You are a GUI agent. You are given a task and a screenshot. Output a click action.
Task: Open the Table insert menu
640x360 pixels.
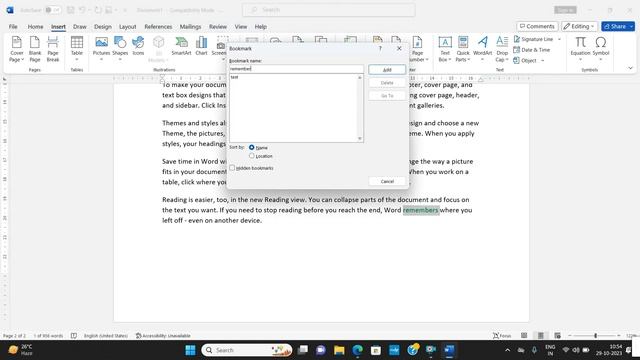click(77, 49)
